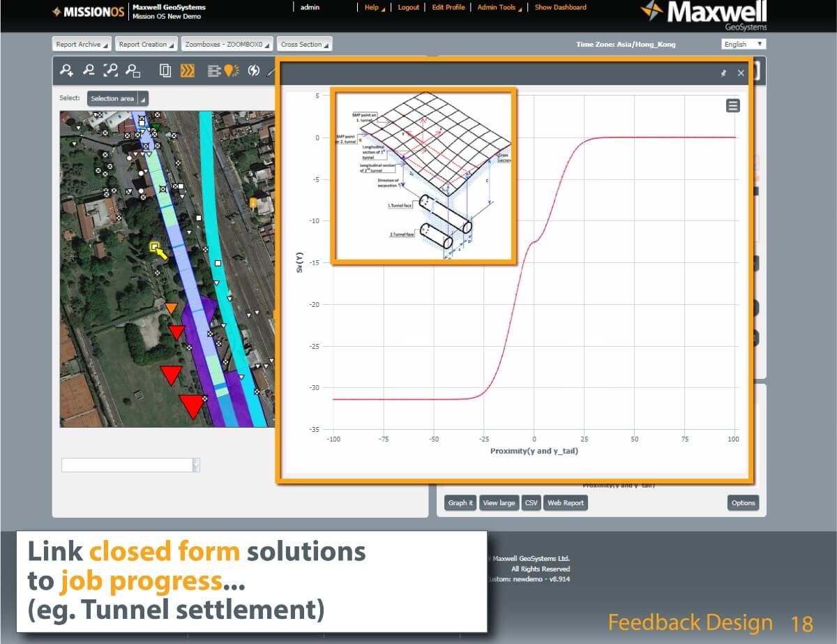Open the Cross Section dropdown
Screen dimensions: 837x644
(x=304, y=44)
